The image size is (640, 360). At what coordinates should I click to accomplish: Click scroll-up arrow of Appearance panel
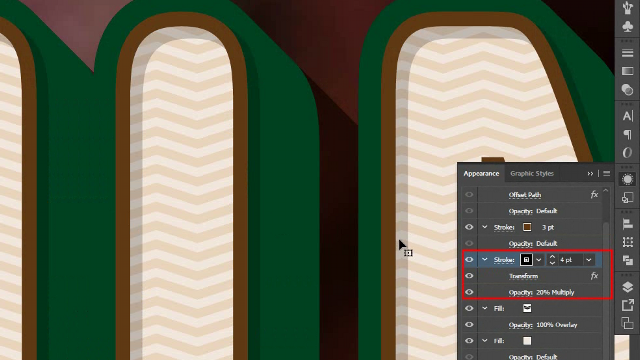pos(606,191)
